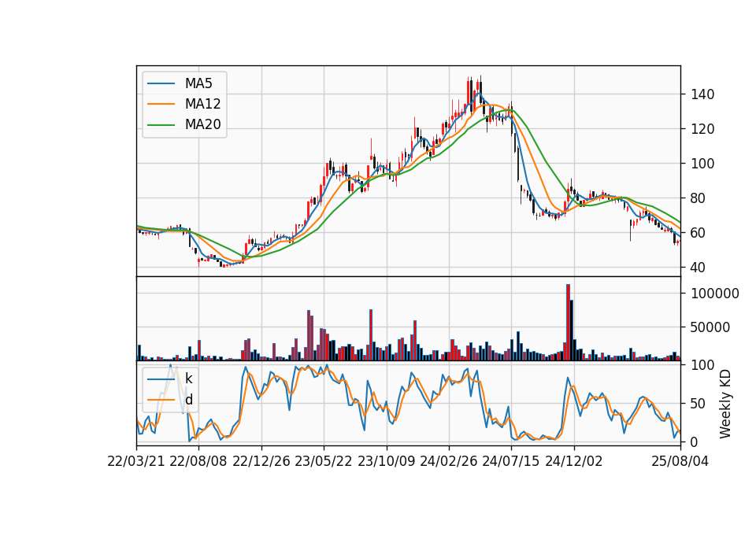Click the 60 price axis label
Screen dimensions: 756x543
pos(699,233)
